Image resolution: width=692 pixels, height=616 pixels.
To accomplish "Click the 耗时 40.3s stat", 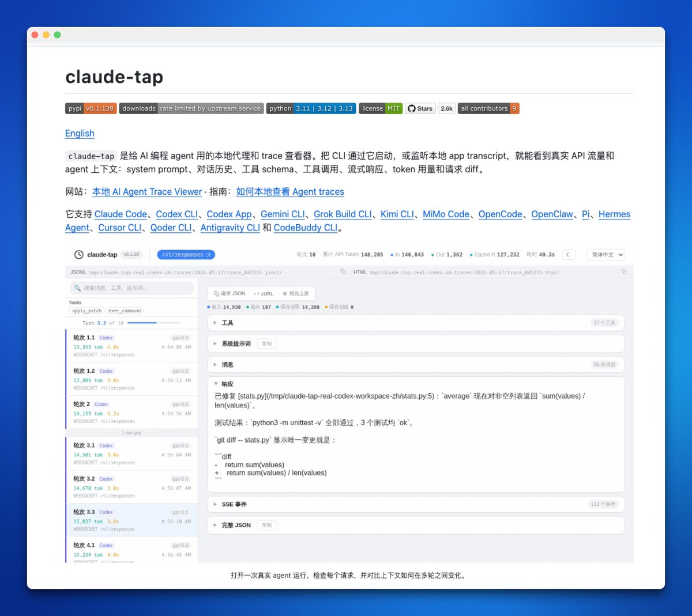I will [x=540, y=255].
